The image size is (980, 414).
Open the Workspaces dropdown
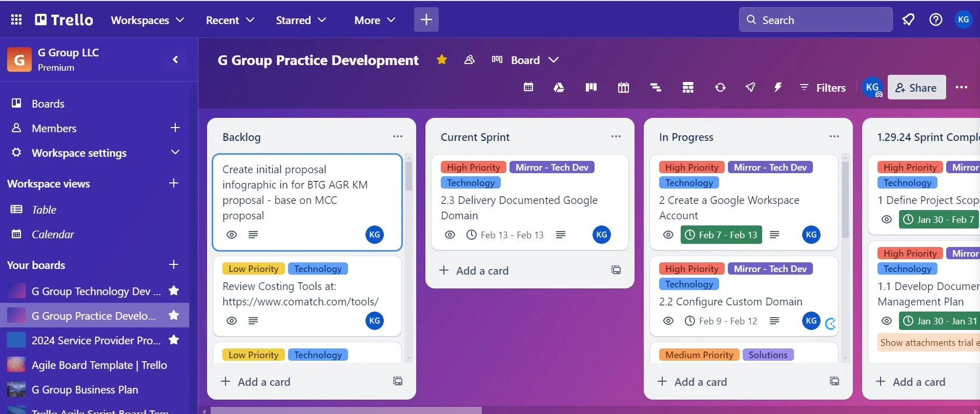[x=148, y=20]
